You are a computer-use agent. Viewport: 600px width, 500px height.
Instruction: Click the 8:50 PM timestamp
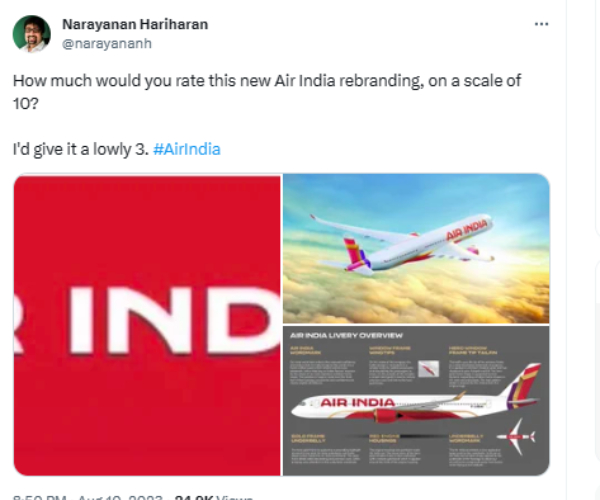[x=39, y=498]
